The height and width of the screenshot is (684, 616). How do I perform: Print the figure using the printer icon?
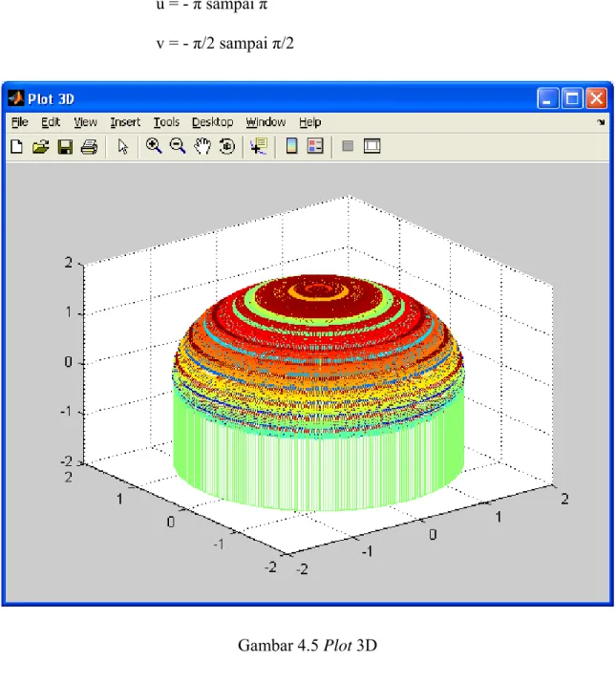pos(90,146)
